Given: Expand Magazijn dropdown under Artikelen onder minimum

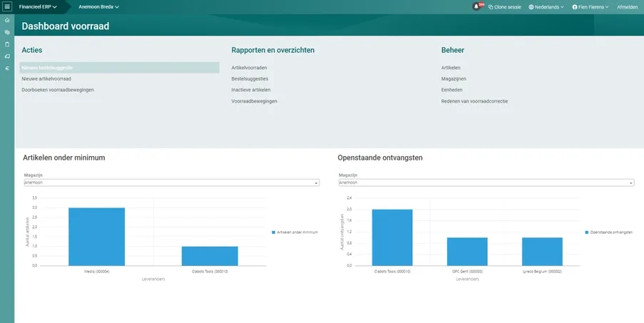Looking at the screenshot, I should tap(172, 183).
